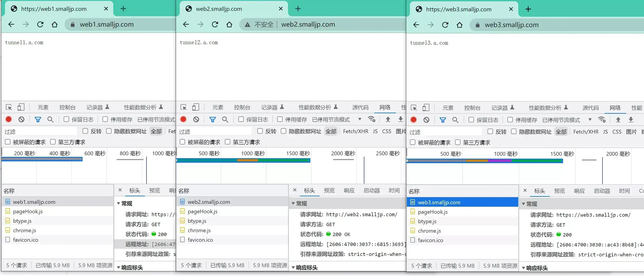
Task: Reload the web1.smalljp.com page
Action: pyautogui.click(x=40, y=25)
